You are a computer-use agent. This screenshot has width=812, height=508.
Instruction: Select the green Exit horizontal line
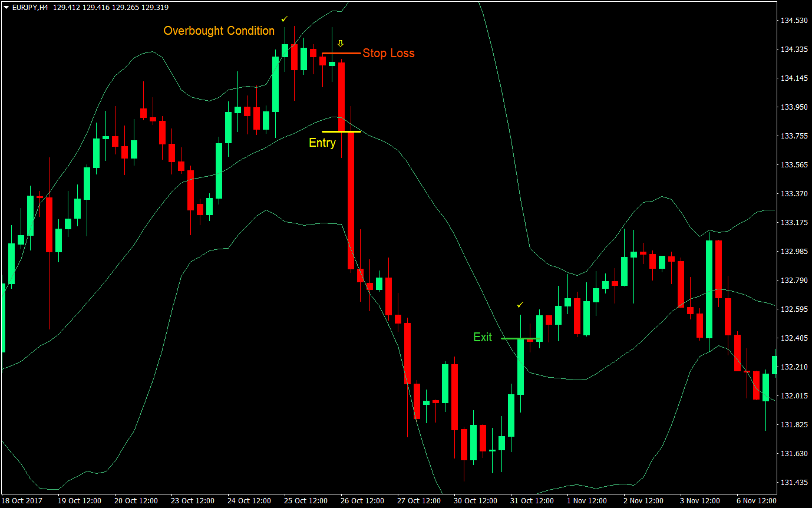(521, 338)
